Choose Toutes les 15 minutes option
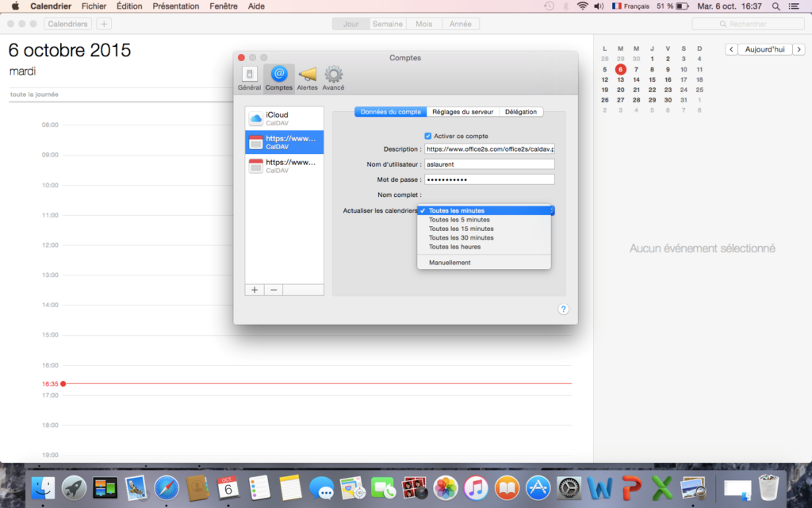Viewport: 812px width, 508px height. coord(461,229)
